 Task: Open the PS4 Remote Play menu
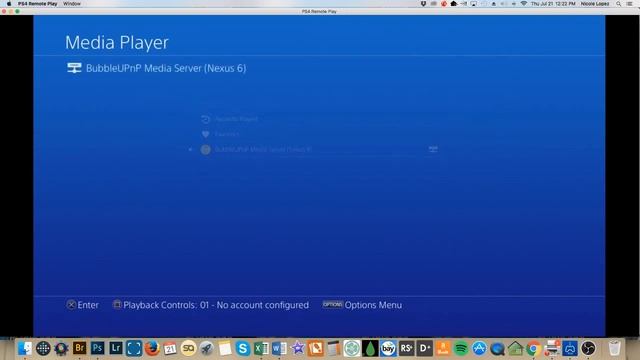point(38,4)
